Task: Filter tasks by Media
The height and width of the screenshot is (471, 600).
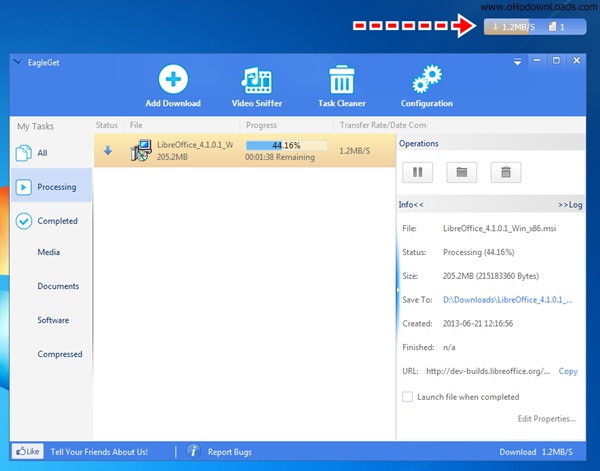Action: coord(49,252)
